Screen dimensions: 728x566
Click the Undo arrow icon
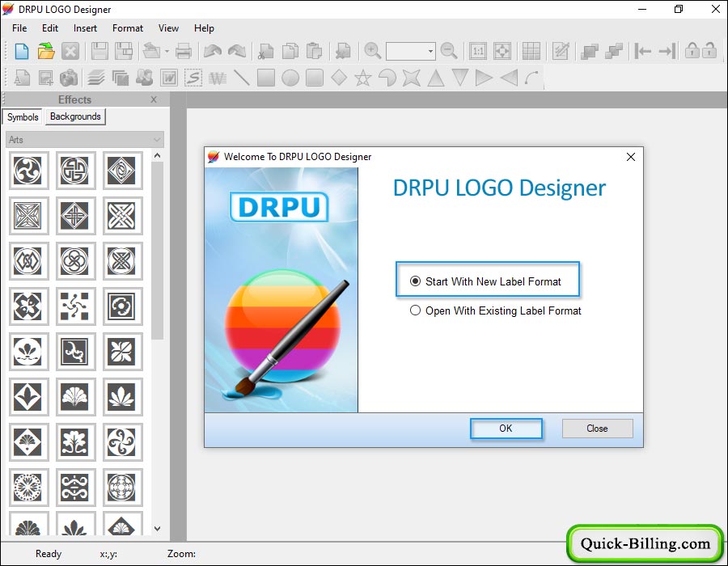point(213,51)
